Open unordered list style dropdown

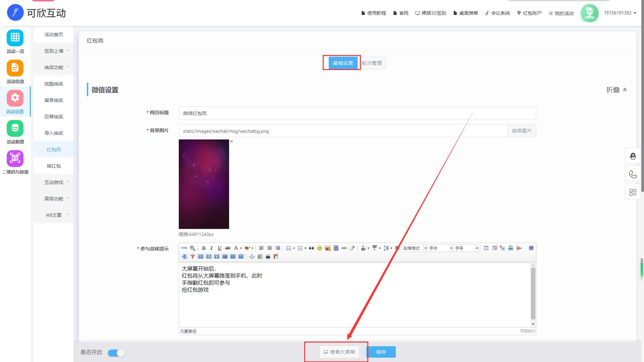305,248
